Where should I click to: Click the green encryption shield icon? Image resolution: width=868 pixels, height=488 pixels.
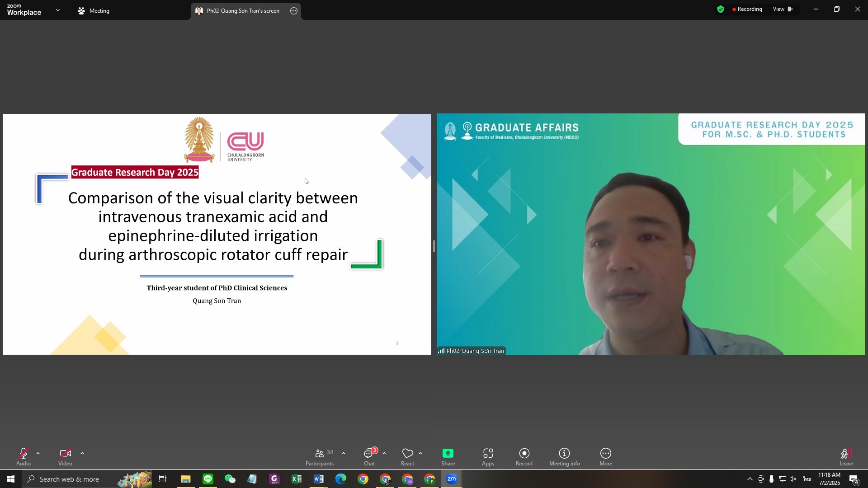click(721, 9)
